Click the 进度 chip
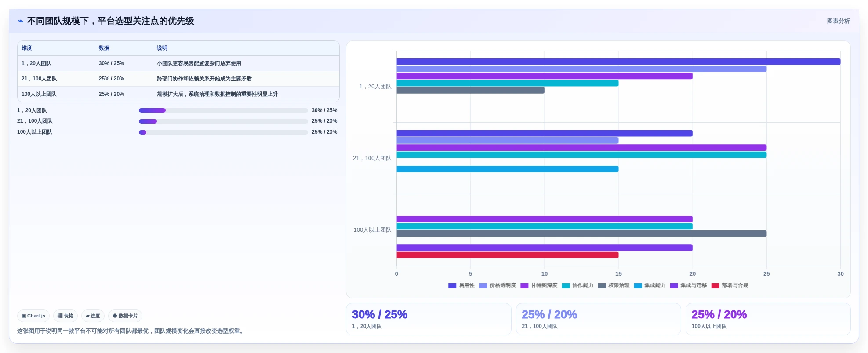 pos(93,316)
